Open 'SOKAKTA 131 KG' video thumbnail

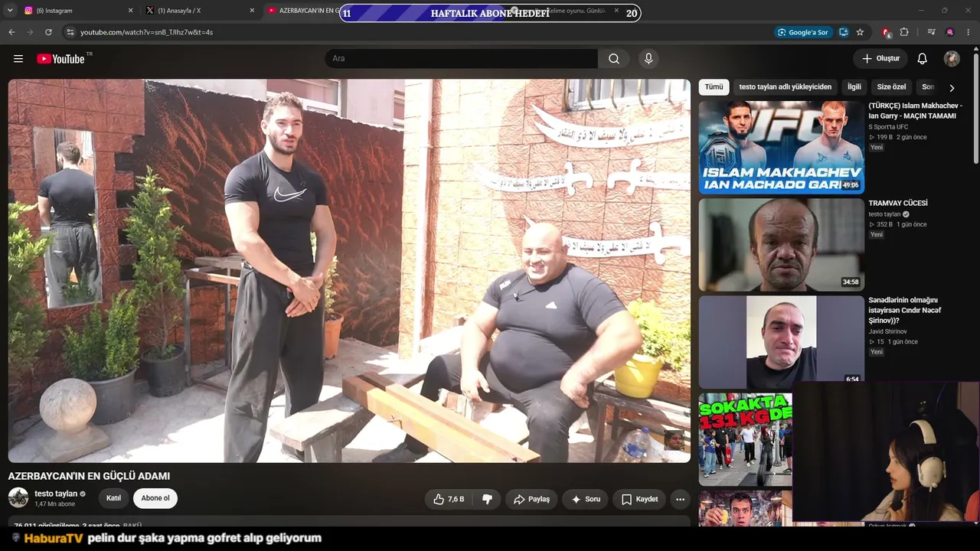746,439
